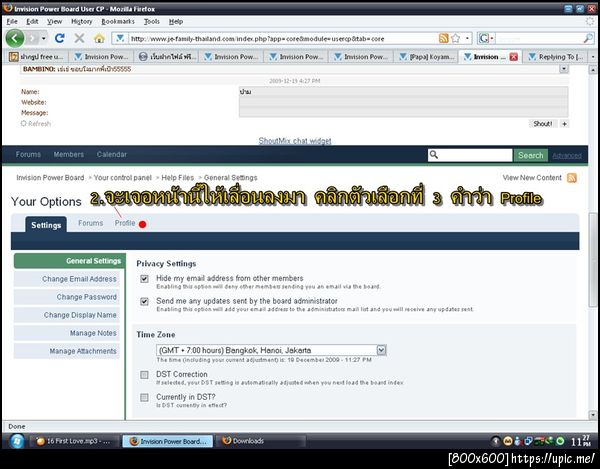
Task: Open Change Display Name in sidebar
Action: 67,315
